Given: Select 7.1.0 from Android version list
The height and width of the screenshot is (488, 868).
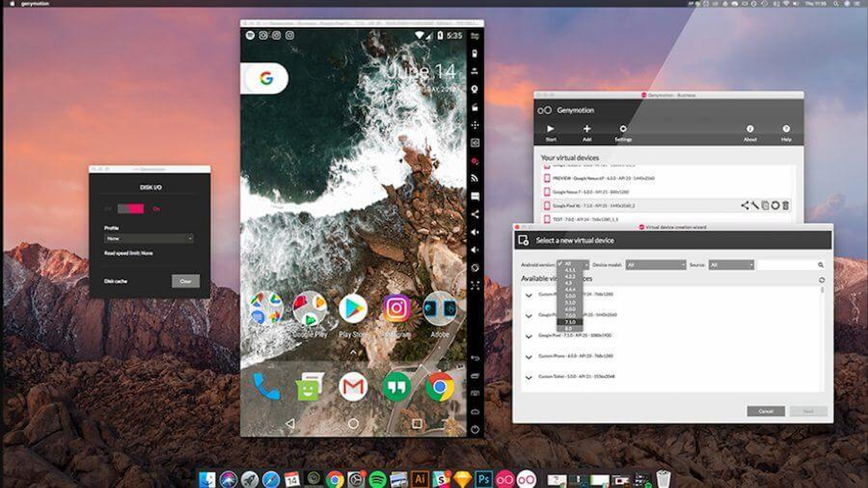Looking at the screenshot, I should click(x=571, y=322).
